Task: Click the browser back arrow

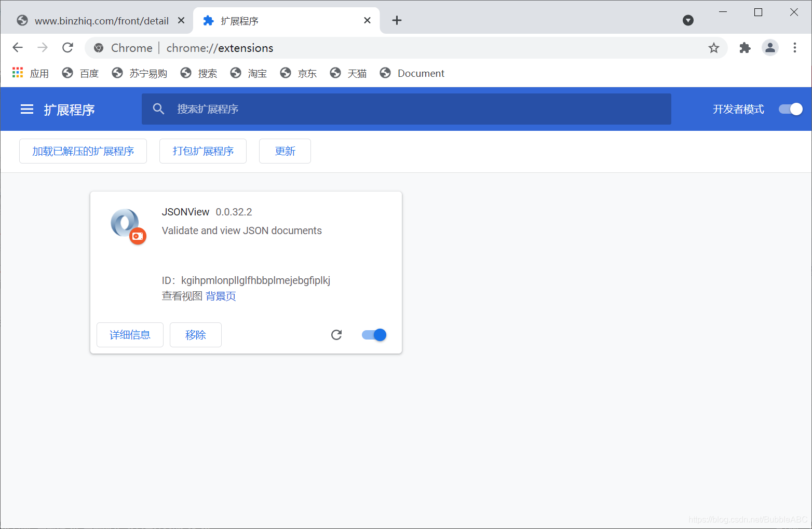Action: click(18, 48)
